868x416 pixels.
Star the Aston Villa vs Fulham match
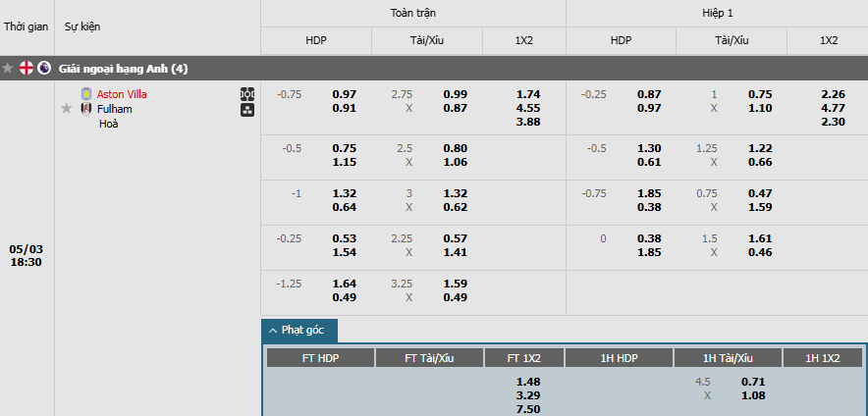click(x=67, y=109)
